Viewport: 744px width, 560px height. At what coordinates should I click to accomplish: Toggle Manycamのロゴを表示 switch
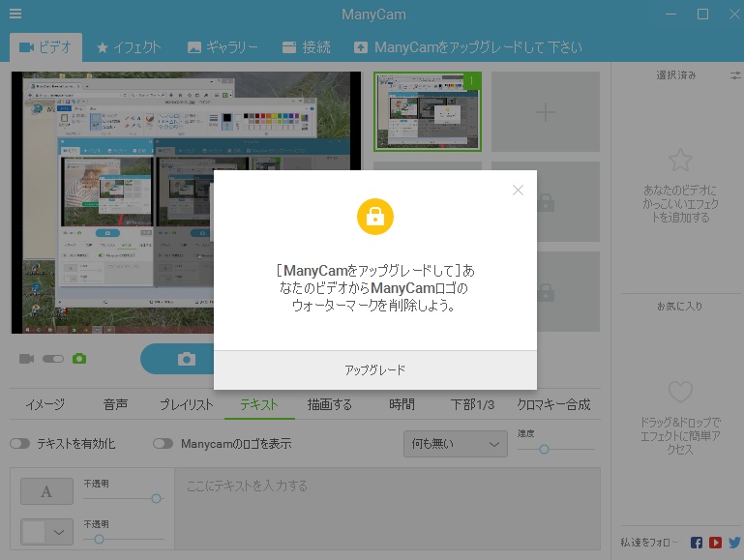[x=163, y=444]
